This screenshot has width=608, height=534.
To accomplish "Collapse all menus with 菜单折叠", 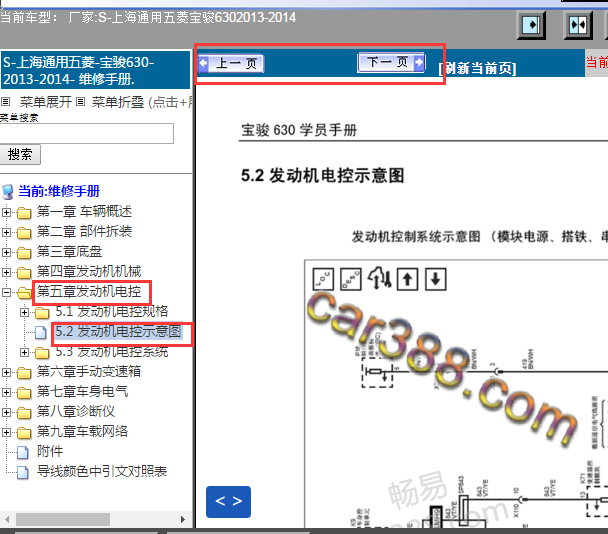I will (x=118, y=102).
